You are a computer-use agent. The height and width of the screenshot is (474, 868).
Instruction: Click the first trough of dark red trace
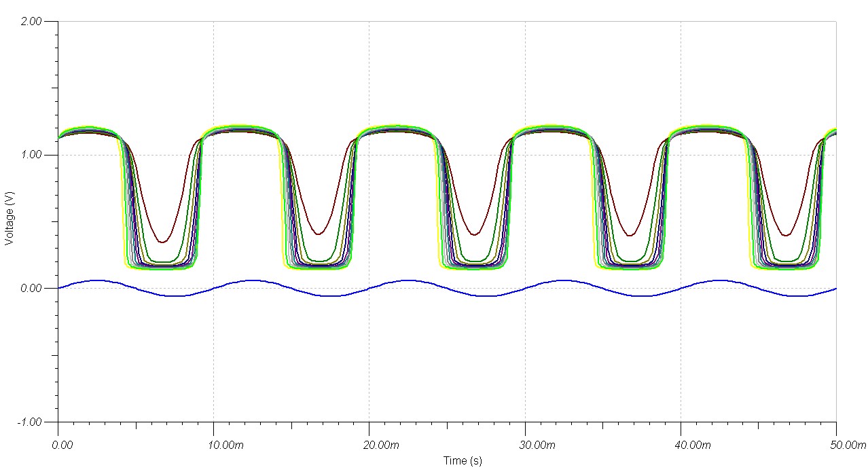(x=162, y=242)
